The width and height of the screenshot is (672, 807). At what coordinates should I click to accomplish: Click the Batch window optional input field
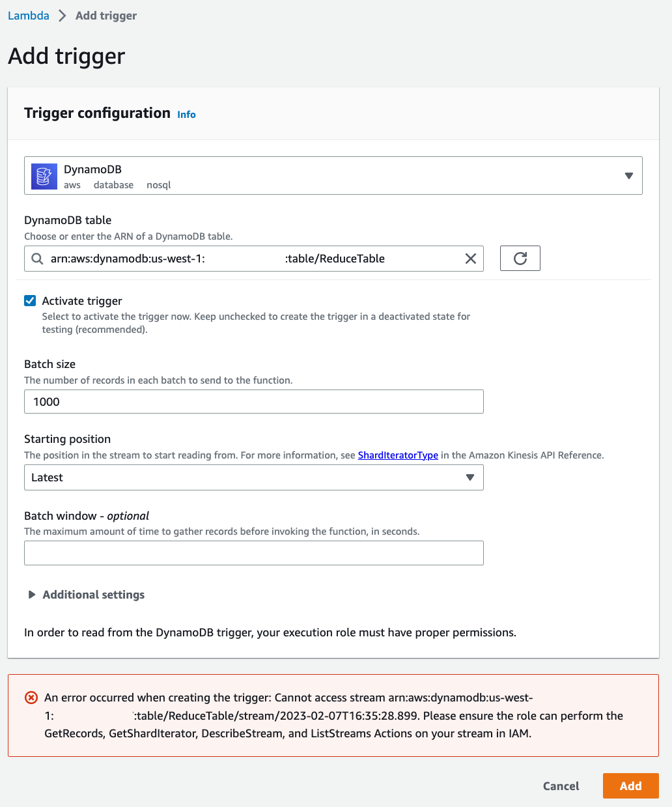(254, 553)
